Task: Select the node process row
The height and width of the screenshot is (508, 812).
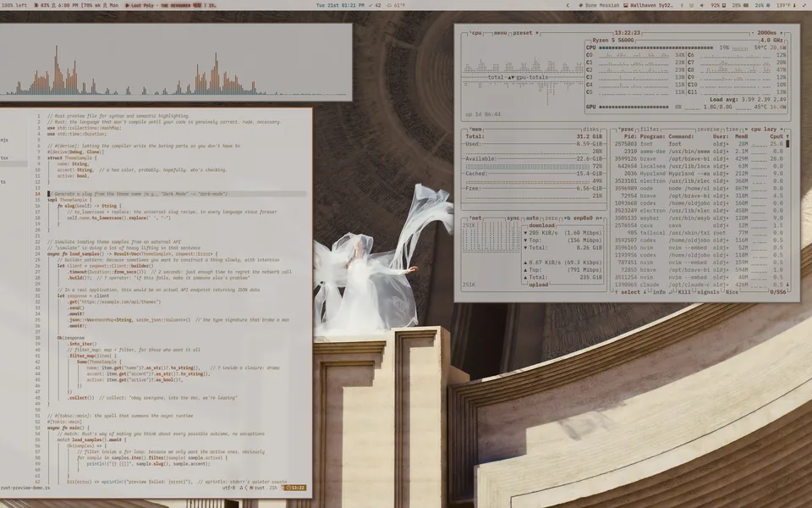Action: pos(700,188)
